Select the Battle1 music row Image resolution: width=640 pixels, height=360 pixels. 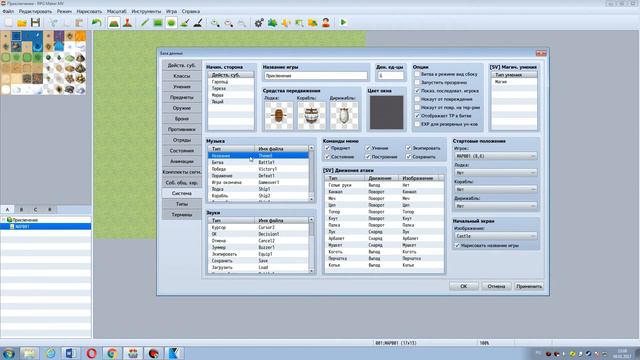(258, 162)
